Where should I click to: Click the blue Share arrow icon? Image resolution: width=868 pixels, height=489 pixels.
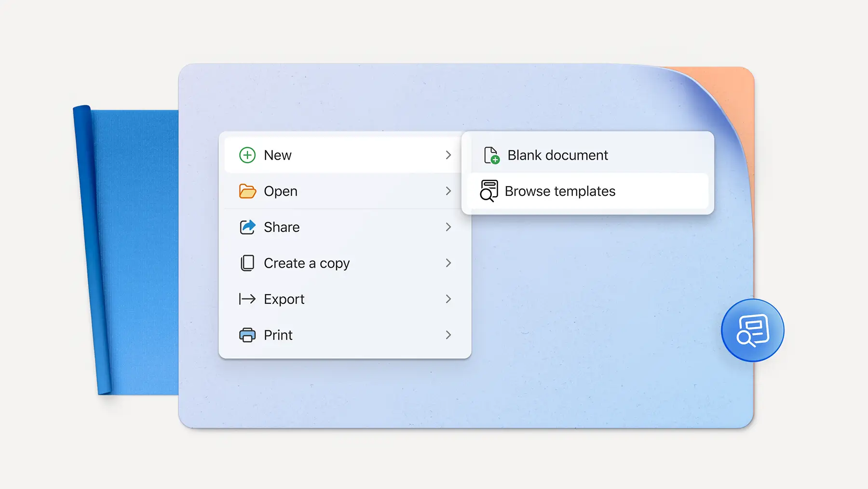tap(247, 227)
